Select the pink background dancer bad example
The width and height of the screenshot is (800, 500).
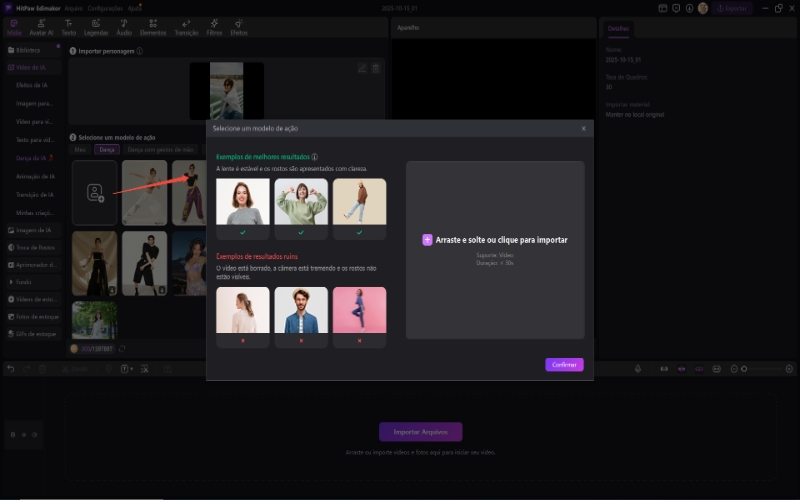[359, 310]
